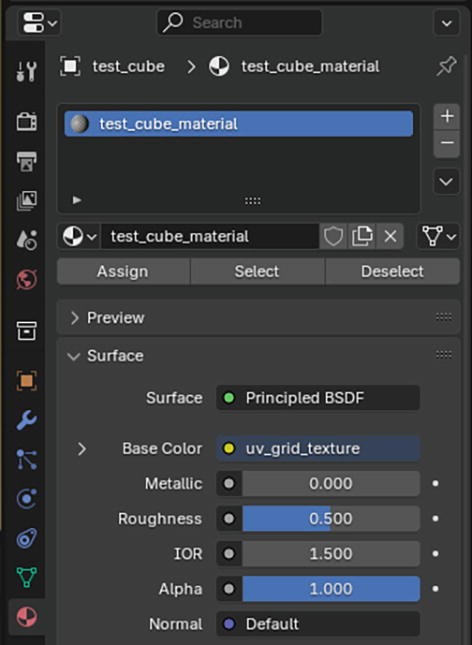Open the Modifiers wrench tab
This screenshot has height=645, width=472.
(x=26, y=420)
